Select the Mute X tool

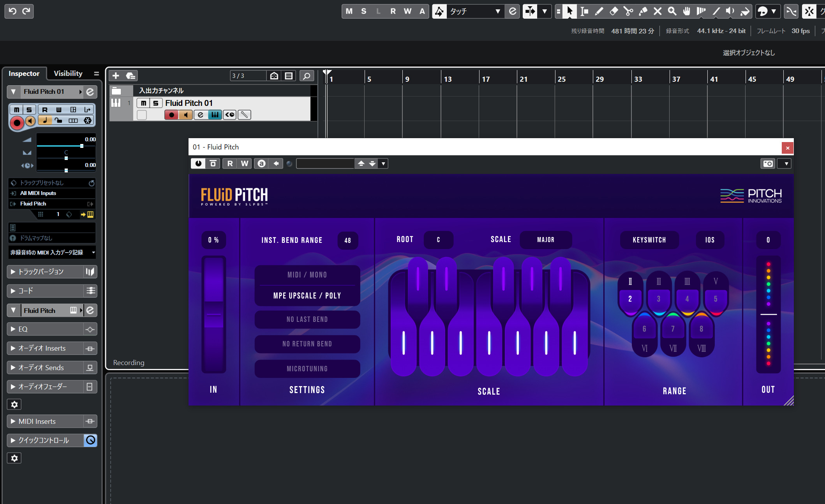point(658,11)
